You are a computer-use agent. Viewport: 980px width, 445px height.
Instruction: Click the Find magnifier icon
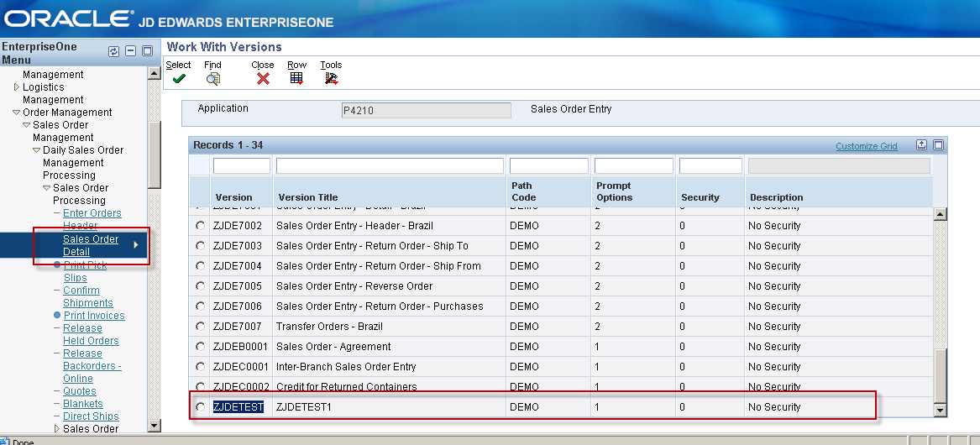pyautogui.click(x=213, y=79)
